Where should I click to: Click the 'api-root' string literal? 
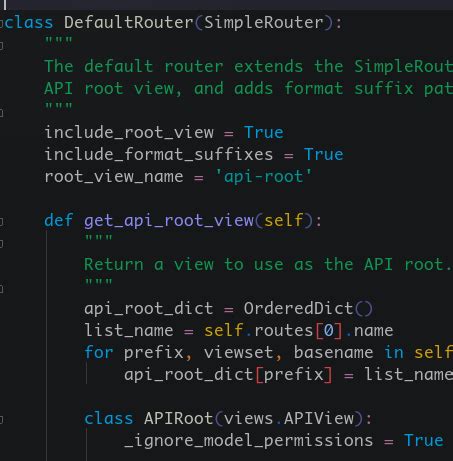click(264, 176)
